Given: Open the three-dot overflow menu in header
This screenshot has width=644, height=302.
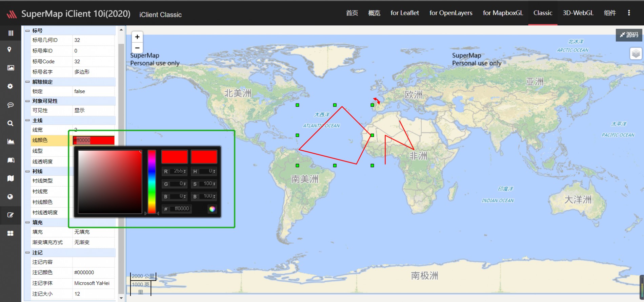Looking at the screenshot, I should (629, 13).
